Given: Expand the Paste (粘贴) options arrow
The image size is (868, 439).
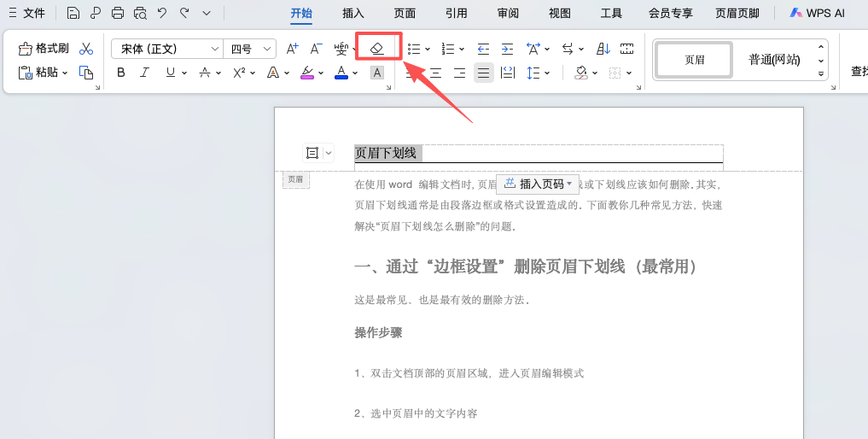Looking at the screenshot, I should [x=65, y=73].
